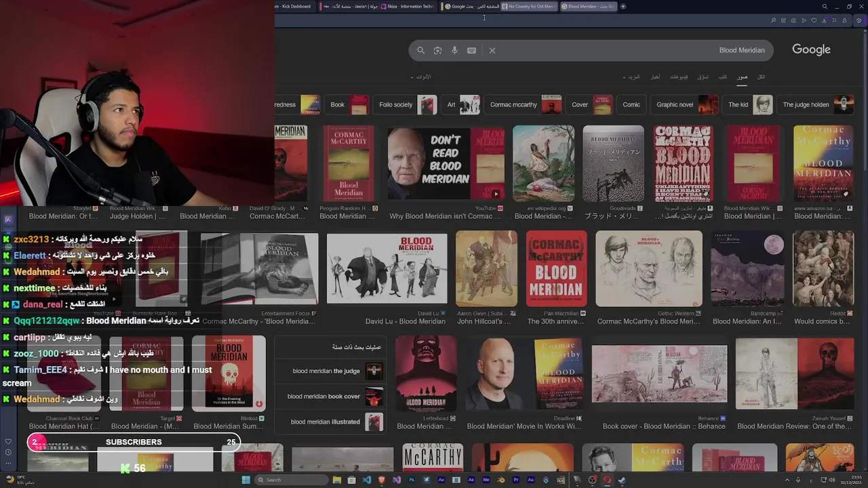The height and width of the screenshot is (488, 868).
Task: Open Google Lens image search icon
Action: tap(437, 50)
